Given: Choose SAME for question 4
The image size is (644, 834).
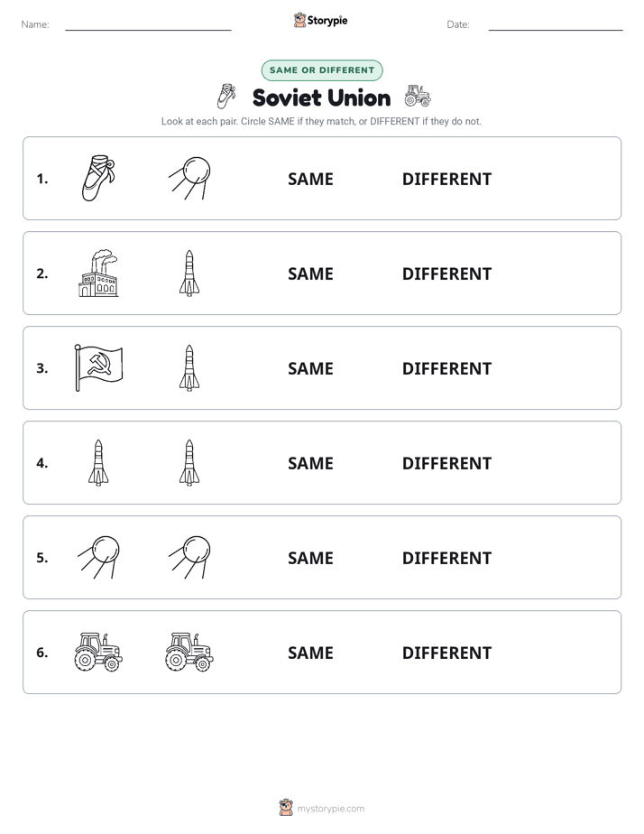Looking at the screenshot, I should point(310,463).
